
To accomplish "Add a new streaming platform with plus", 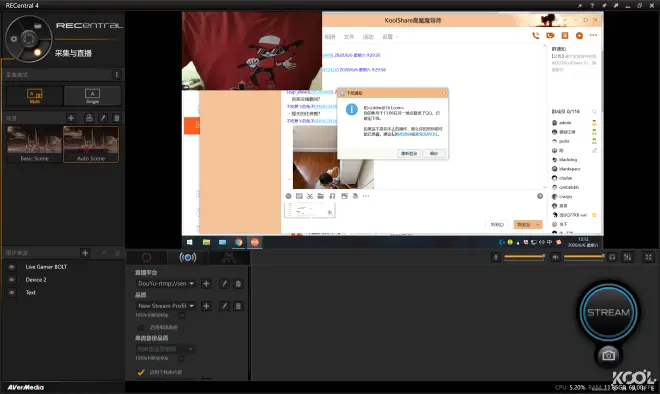I will 206,284.
